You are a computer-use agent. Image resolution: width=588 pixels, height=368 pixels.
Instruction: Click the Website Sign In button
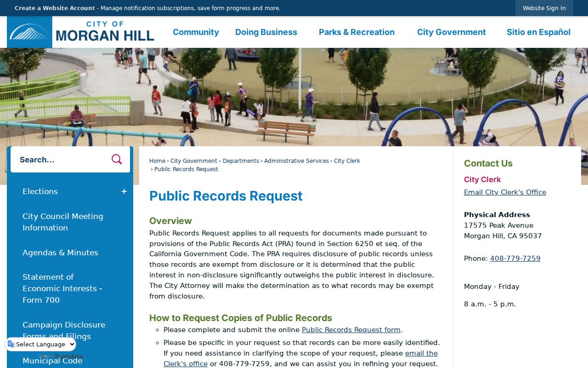(x=544, y=8)
